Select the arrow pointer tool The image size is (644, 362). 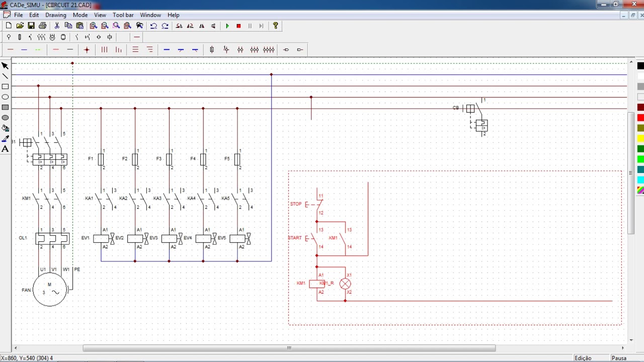(x=5, y=66)
